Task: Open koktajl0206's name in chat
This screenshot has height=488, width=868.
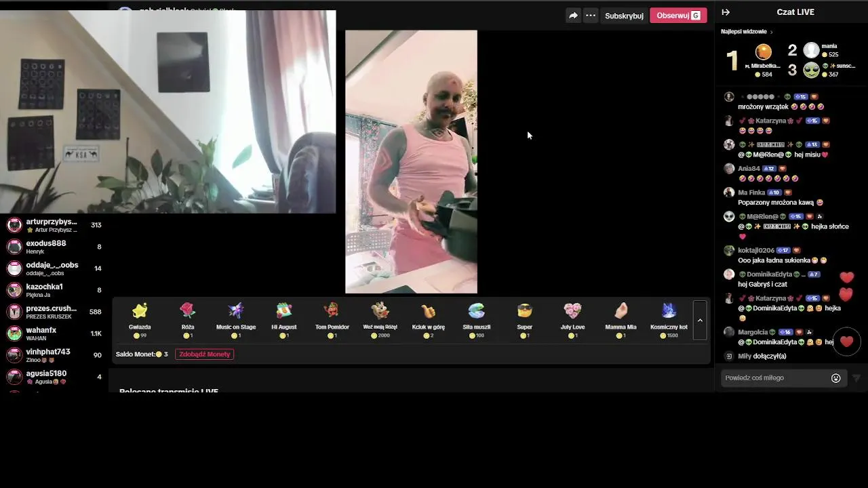Action: [x=756, y=250]
